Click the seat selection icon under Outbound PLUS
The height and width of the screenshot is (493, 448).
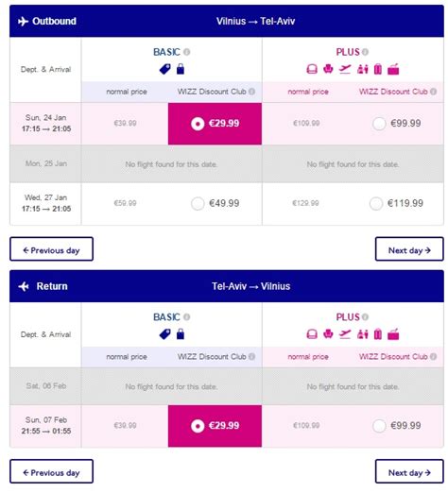[x=328, y=69]
